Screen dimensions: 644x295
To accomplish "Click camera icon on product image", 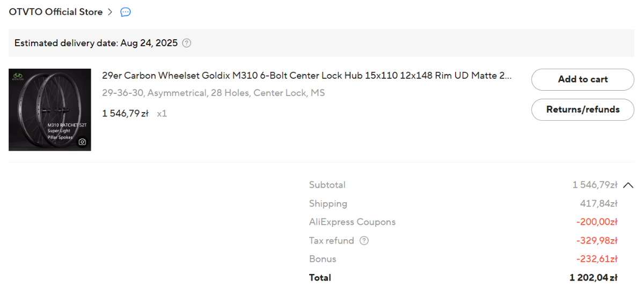I will click(x=82, y=142).
